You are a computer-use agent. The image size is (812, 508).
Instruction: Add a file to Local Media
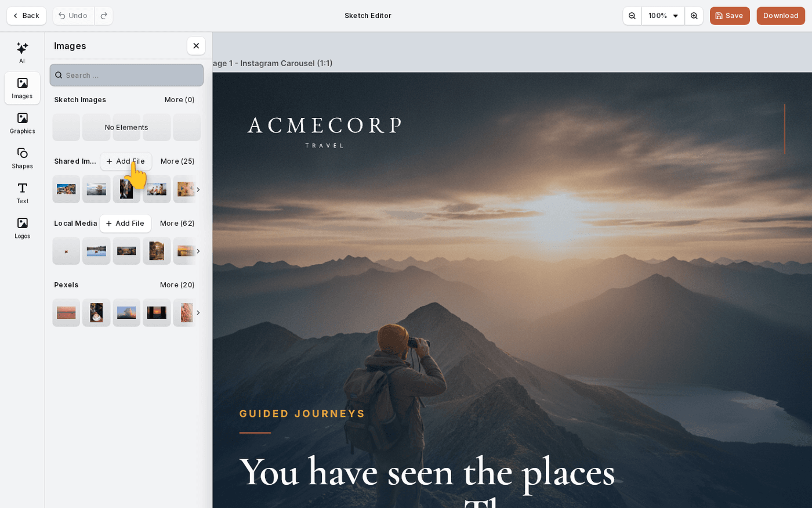click(125, 224)
